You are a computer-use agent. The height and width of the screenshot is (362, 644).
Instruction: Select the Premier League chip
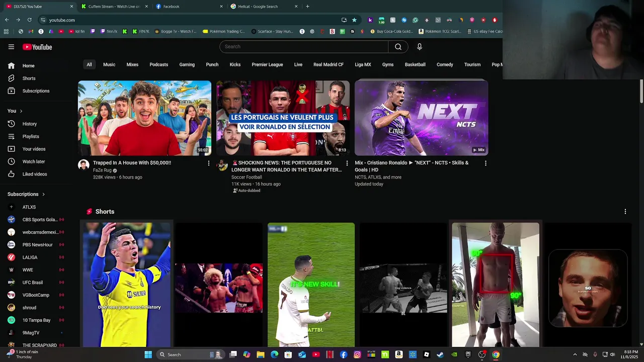click(267, 64)
